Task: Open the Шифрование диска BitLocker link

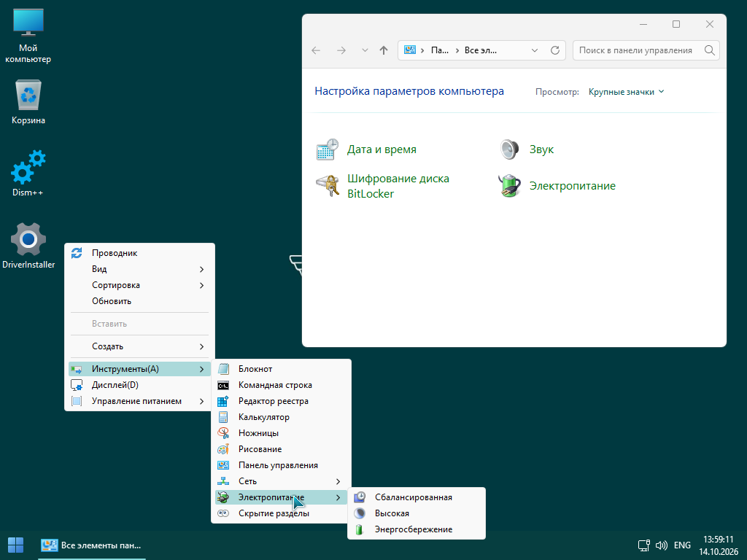Action: pos(398,186)
